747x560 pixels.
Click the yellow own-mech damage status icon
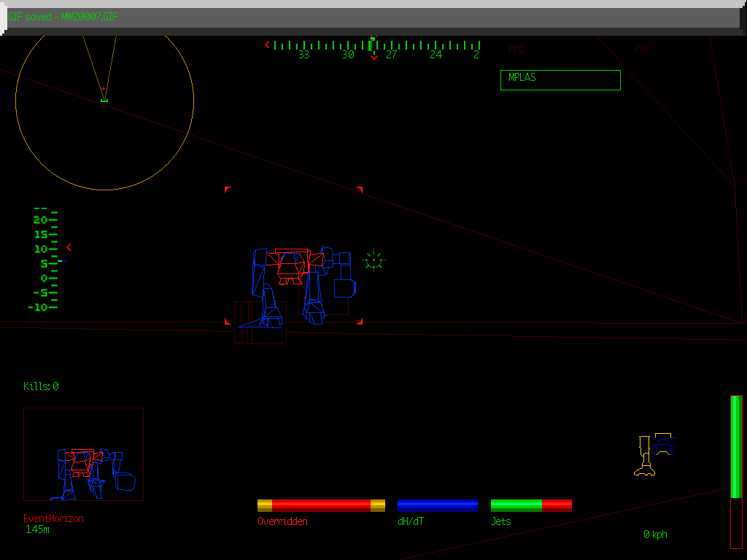pyautogui.click(x=654, y=454)
